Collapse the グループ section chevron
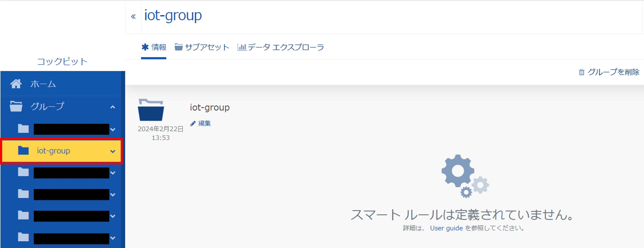This screenshot has width=644, height=248. coord(113,107)
